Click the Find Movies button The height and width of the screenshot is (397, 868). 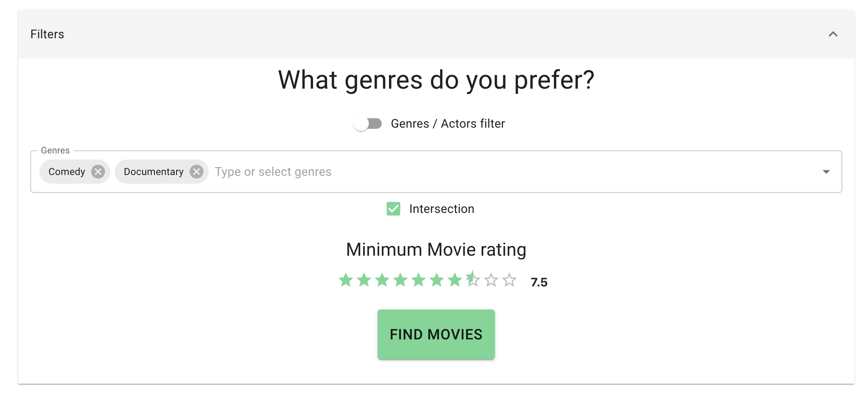point(436,334)
